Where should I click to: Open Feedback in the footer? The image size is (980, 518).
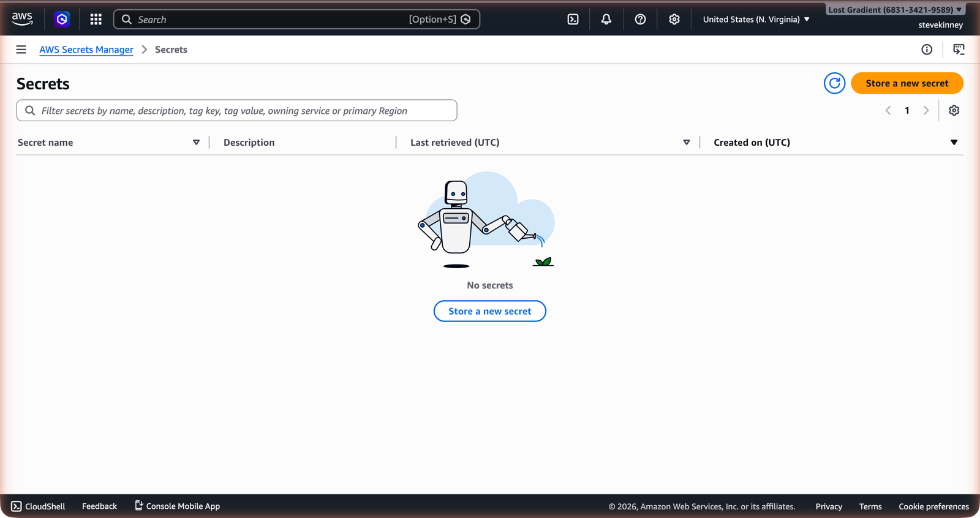point(99,506)
